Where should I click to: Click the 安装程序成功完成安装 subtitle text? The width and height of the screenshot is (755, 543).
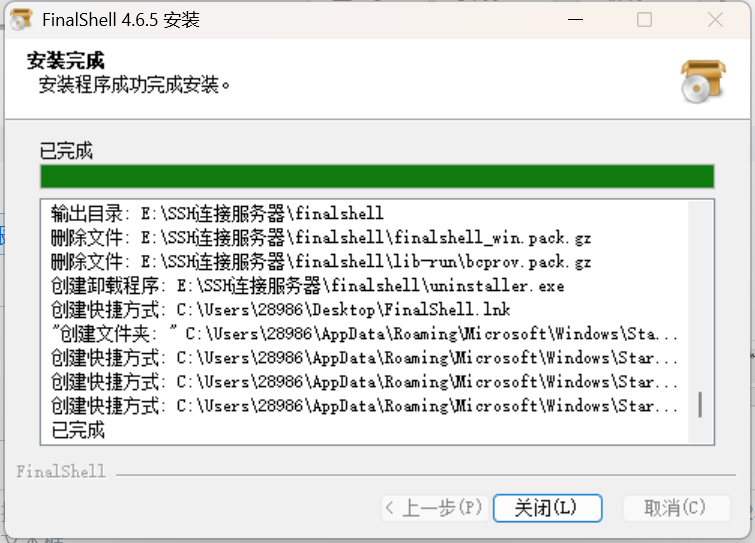pos(134,85)
